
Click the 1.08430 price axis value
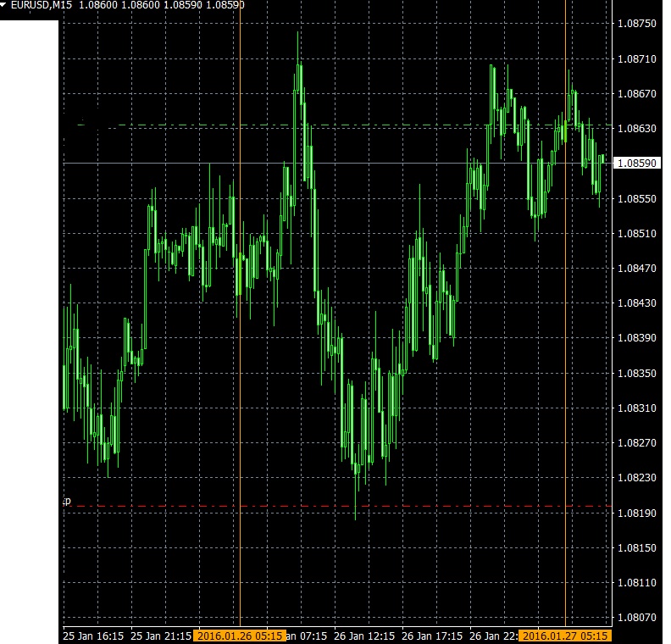coord(637,303)
